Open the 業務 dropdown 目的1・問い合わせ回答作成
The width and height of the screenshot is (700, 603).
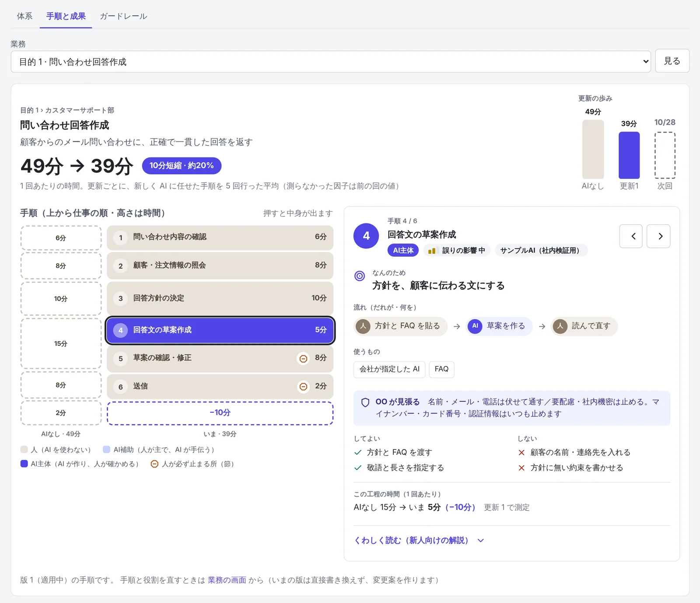(x=331, y=62)
